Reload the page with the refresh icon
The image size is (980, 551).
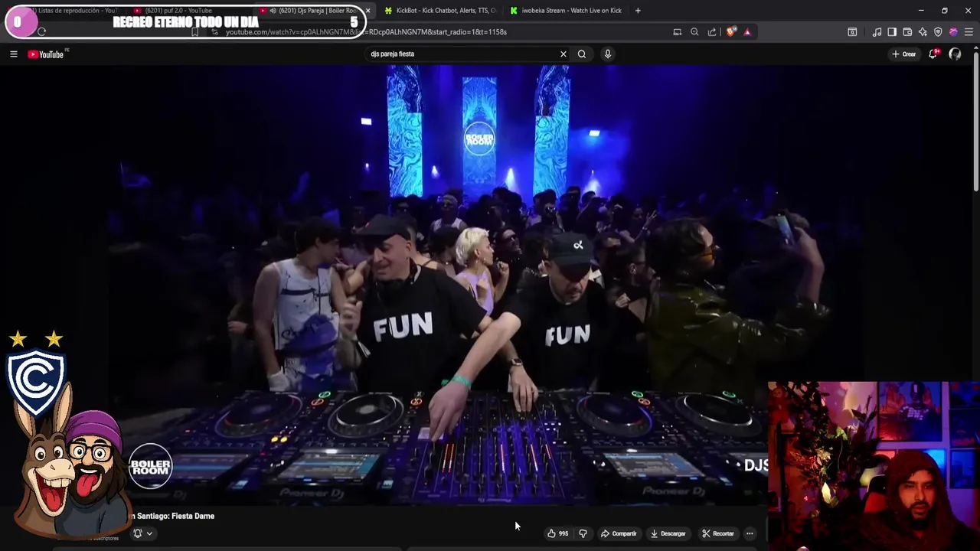coord(41,32)
